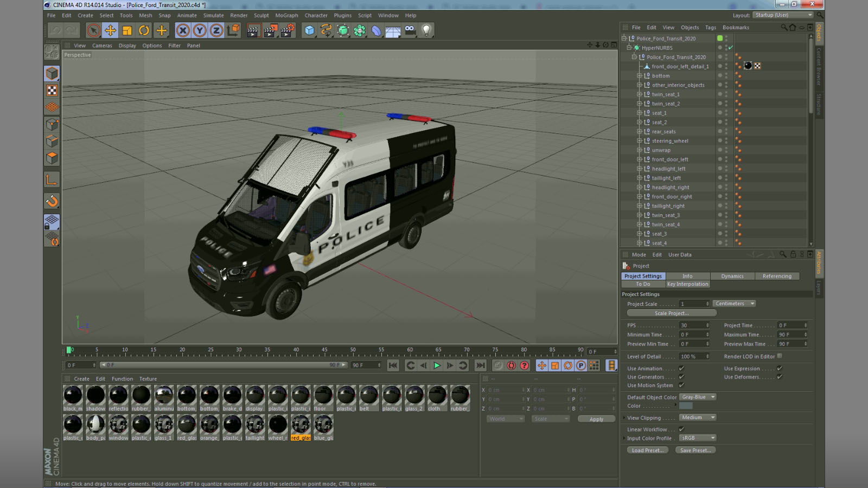Toggle X axis lock

(x=183, y=30)
